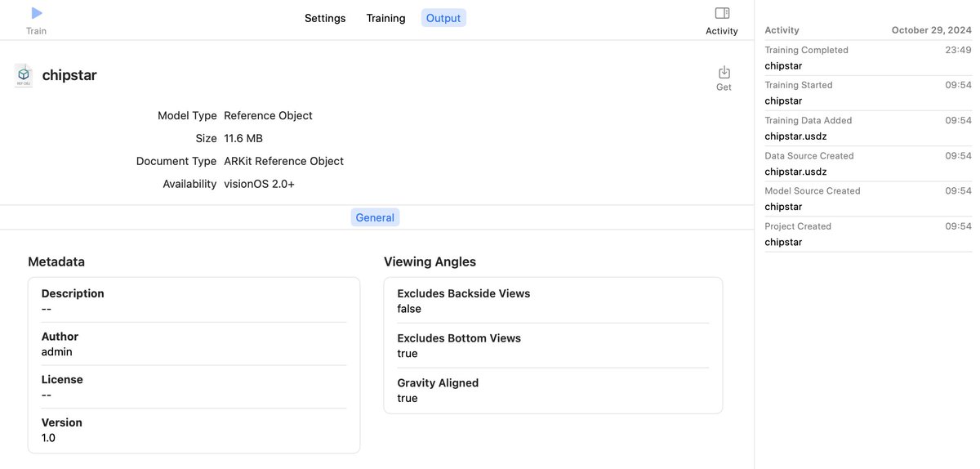The image size is (980, 469).
Task: Click the Version value 1.0
Action: 48,438
